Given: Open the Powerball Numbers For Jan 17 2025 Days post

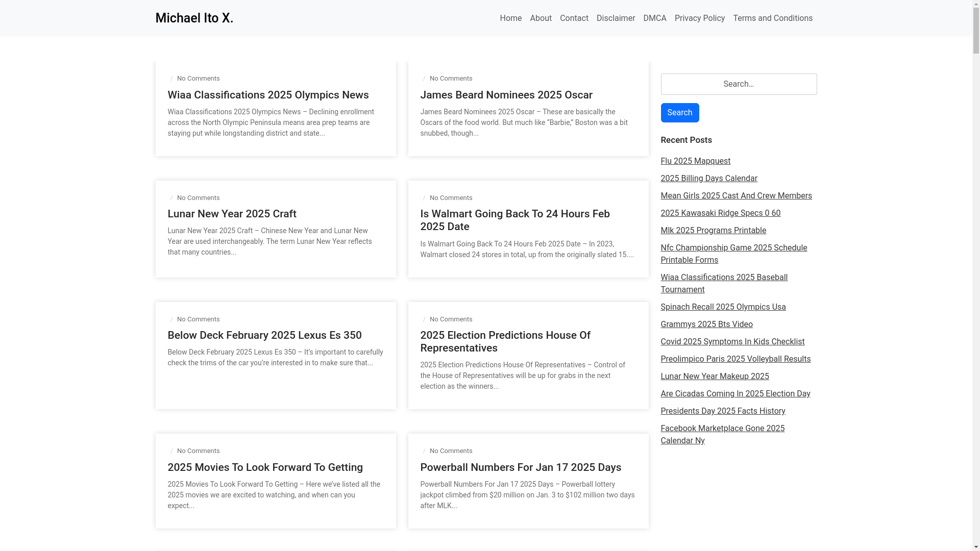Looking at the screenshot, I should tap(520, 467).
